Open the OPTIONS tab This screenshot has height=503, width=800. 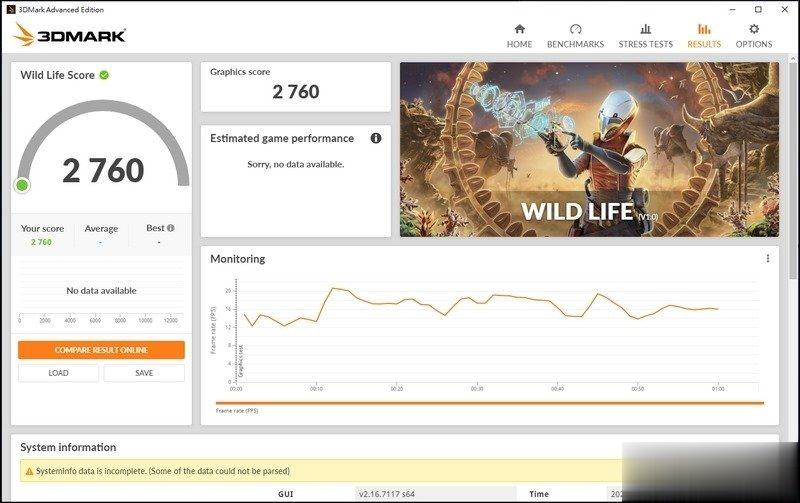754,36
